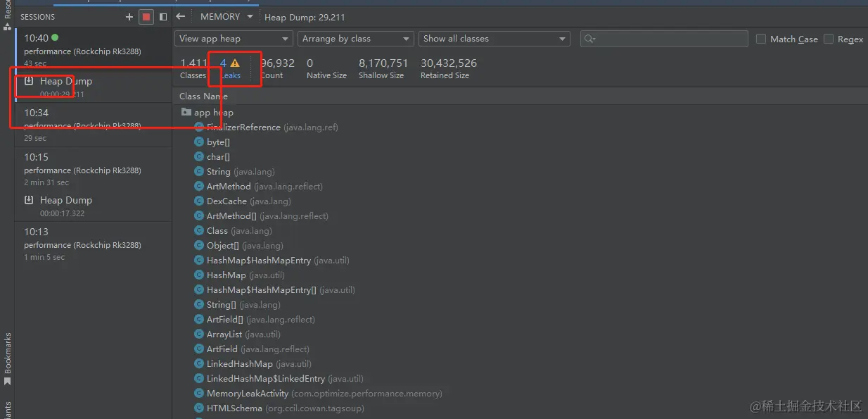868x419 pixels.
Task: Click the 8,170,751 Shallow Size stat
Action: [383, 68]
